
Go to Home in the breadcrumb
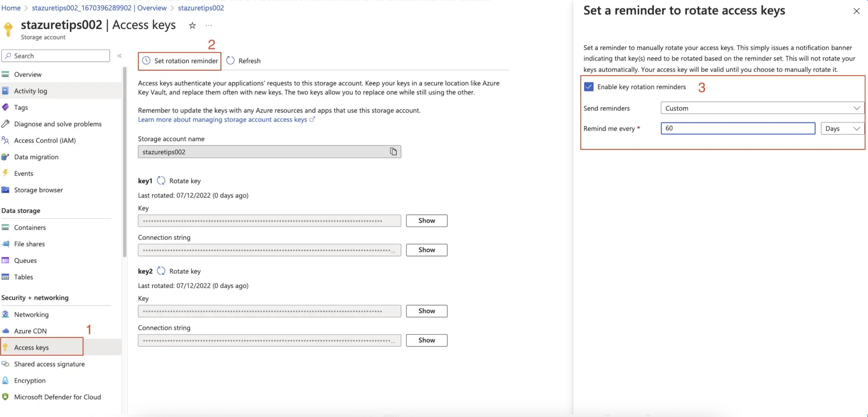pos(11,8)
